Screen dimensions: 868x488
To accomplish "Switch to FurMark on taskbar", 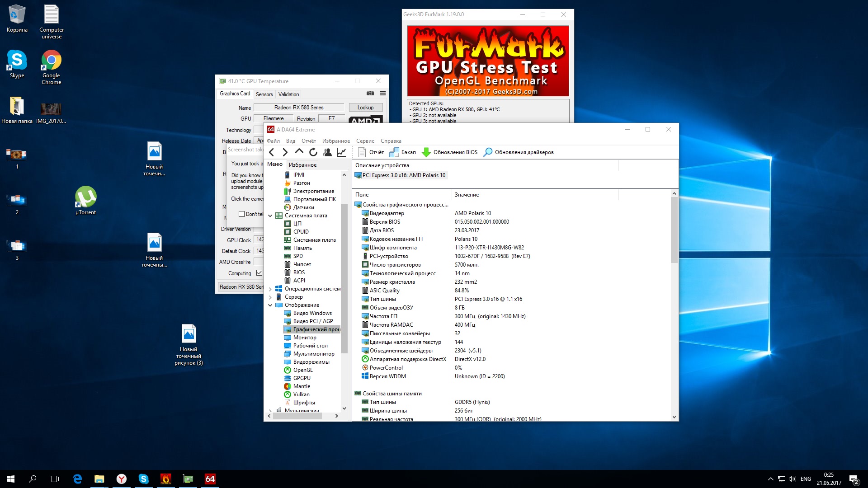I will [x=165, y=479].
